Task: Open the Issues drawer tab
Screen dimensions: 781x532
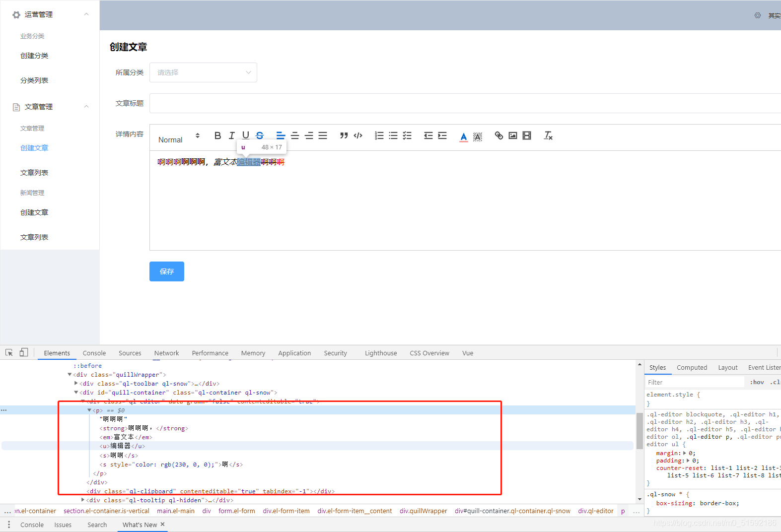Action: click(63, 525)
